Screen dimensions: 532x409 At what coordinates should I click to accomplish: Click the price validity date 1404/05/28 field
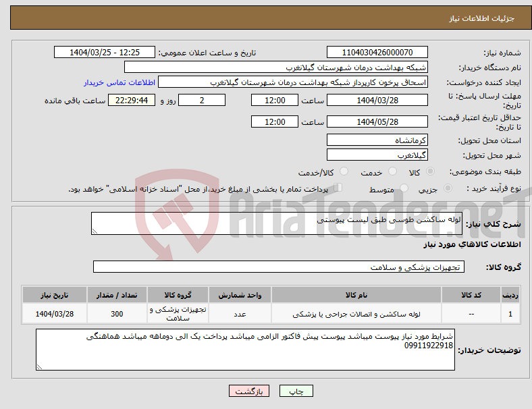(x=377, y=121)
